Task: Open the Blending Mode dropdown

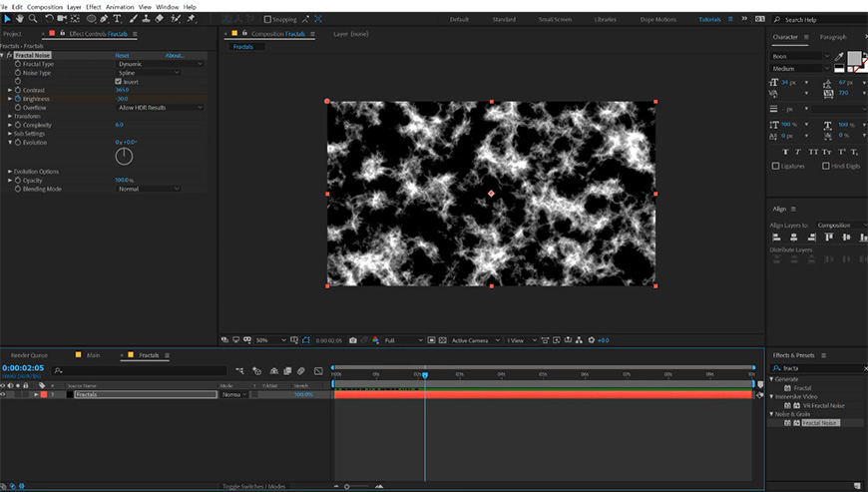Action: 148,189
